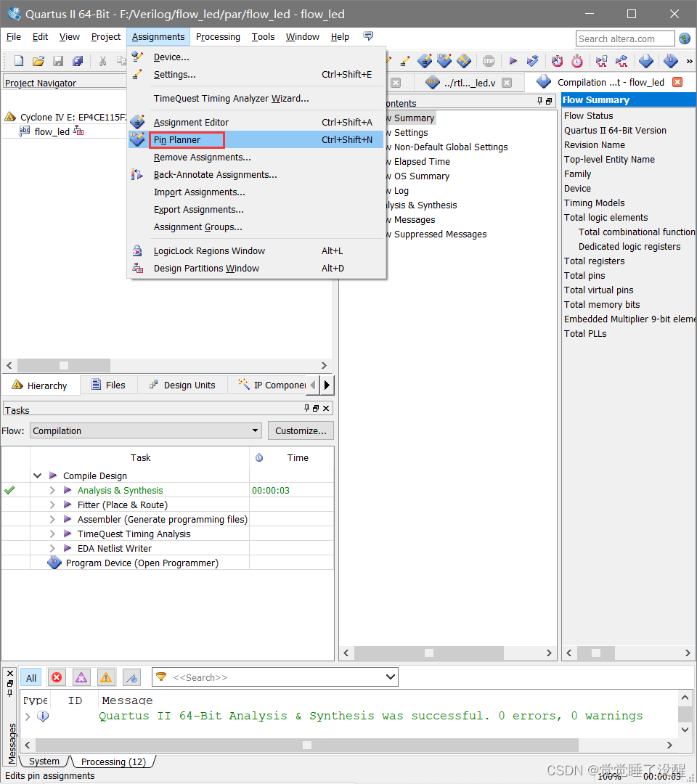Toggle the warning messages filter
Viewport: 697px width, 784px height.
pos(106,677)
